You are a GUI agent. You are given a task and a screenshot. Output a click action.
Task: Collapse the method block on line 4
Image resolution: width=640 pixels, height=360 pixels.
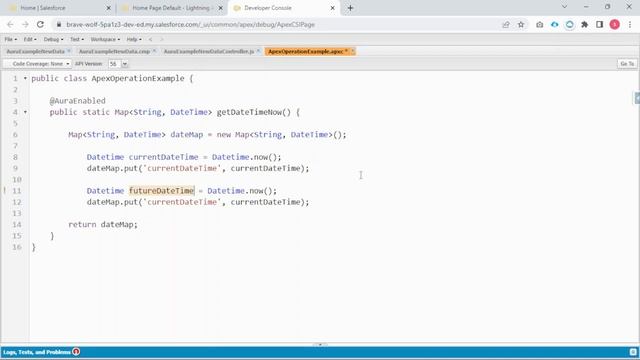click(25, 112)
